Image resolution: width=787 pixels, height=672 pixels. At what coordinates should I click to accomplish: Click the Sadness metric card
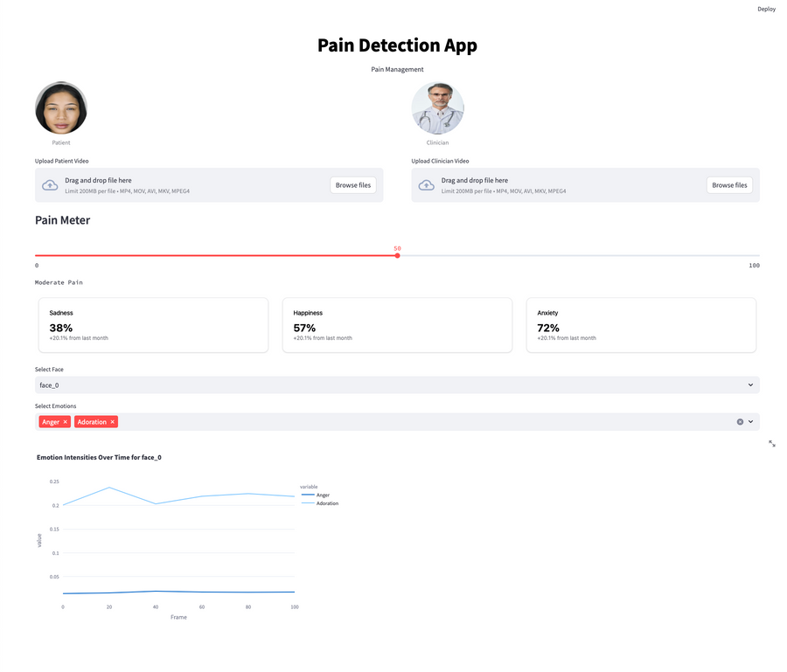coord(153,325)
